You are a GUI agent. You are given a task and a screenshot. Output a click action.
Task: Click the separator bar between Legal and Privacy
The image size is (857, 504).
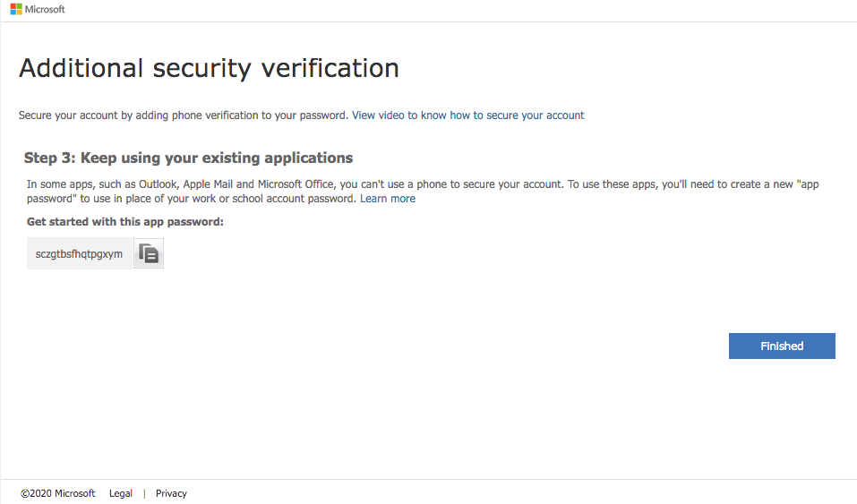(x=144, y=493)
